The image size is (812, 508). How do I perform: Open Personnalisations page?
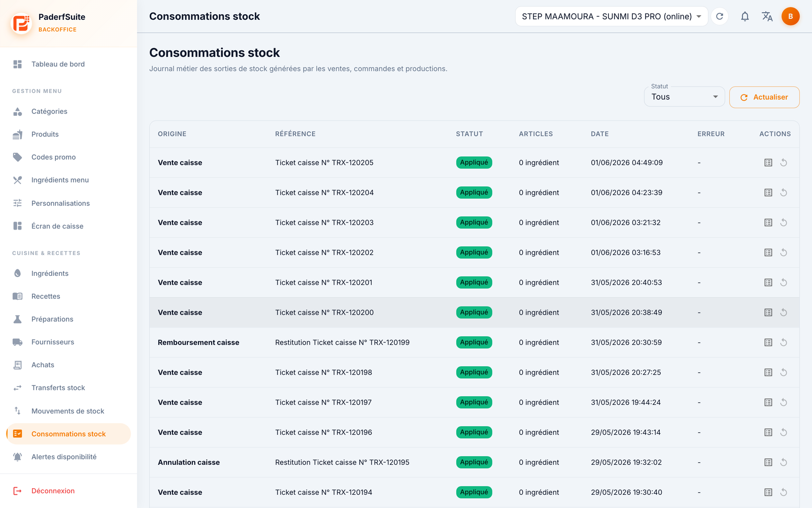68,203
